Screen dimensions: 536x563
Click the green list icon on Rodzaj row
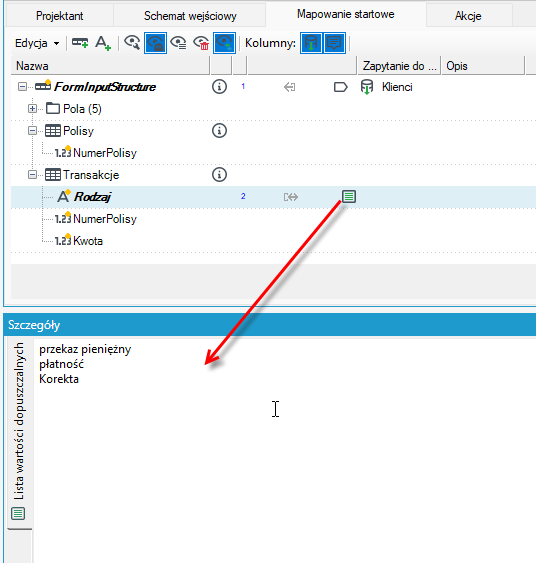[x=349, y=196]
